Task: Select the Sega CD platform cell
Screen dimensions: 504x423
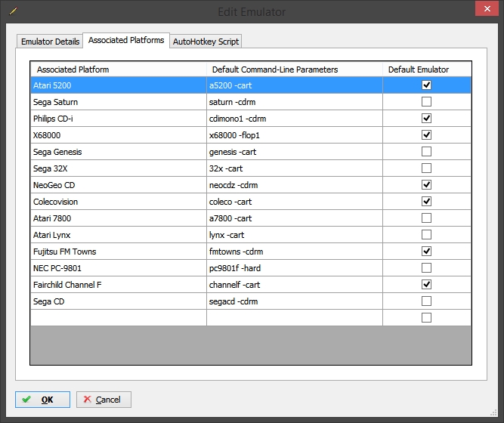Action: point(119,301)
